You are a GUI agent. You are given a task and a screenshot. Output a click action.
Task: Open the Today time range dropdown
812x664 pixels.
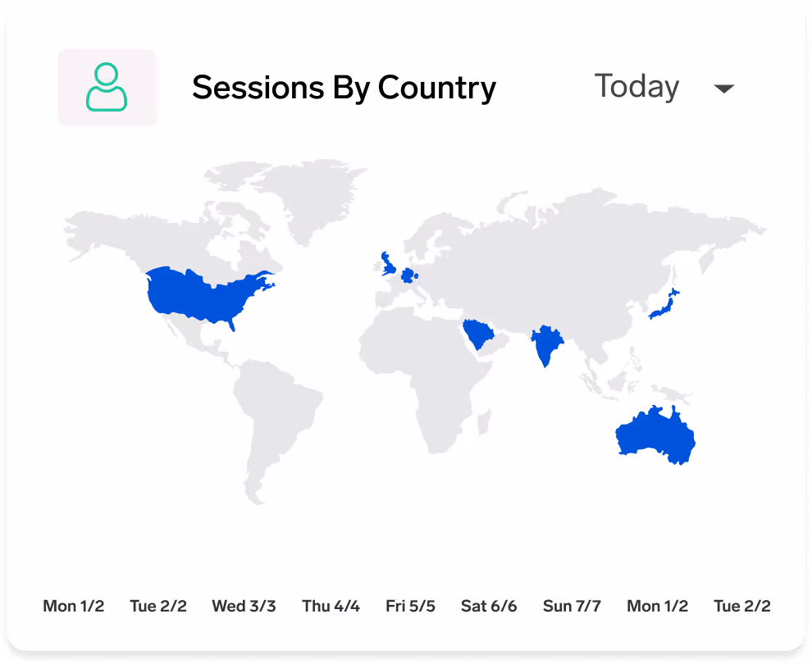(637, 86)
